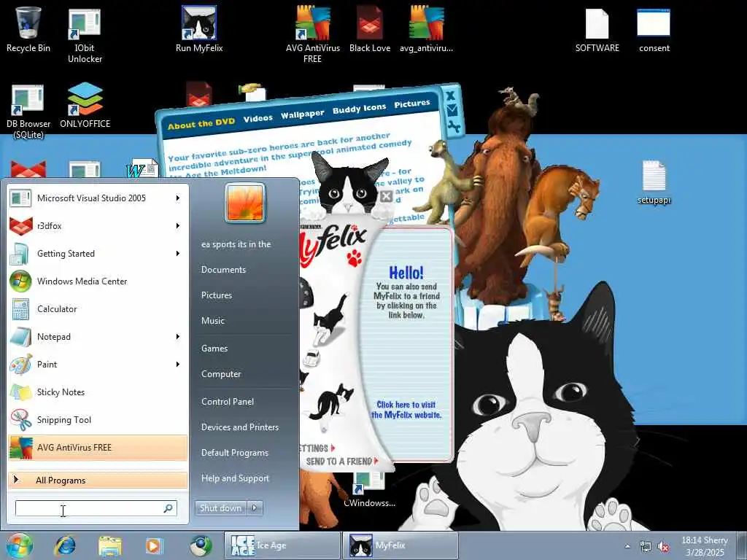Open Control Panel from Start menu
Screen dimensions: 747x560
pos(228,402)
